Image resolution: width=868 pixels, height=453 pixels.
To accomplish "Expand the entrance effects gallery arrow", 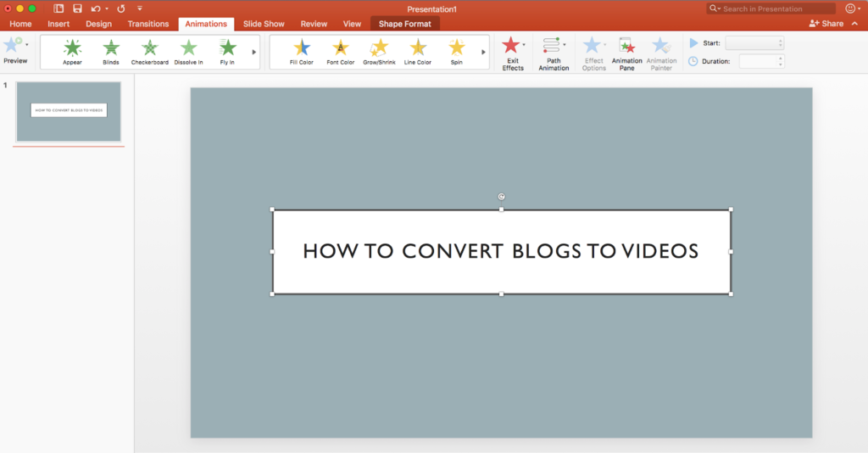I will pos(254,52).
